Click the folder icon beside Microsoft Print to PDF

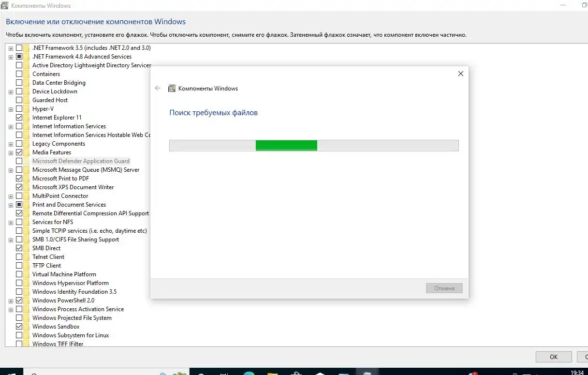(27, 179)
